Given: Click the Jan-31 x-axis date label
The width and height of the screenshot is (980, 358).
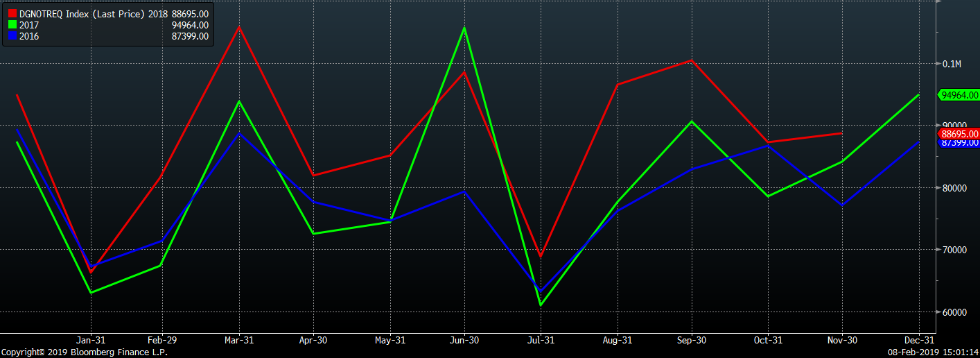Looking at the screenshot, I should 90,341.
